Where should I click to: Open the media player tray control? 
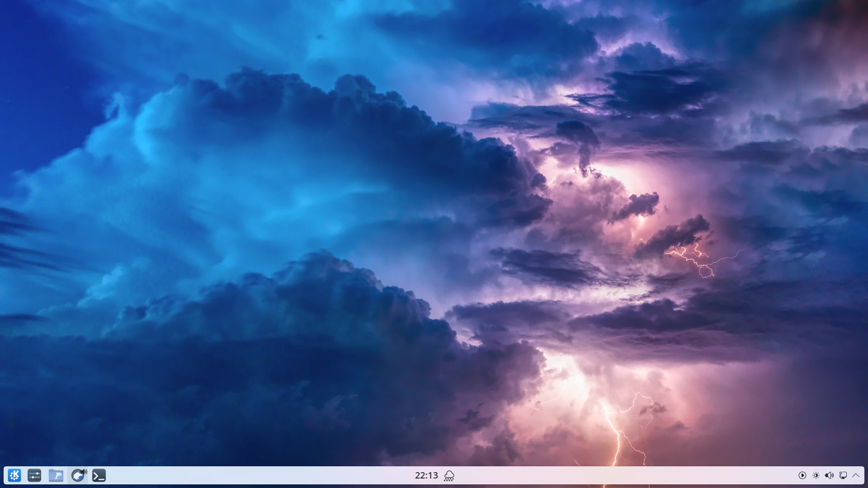[x=802, y=475]
